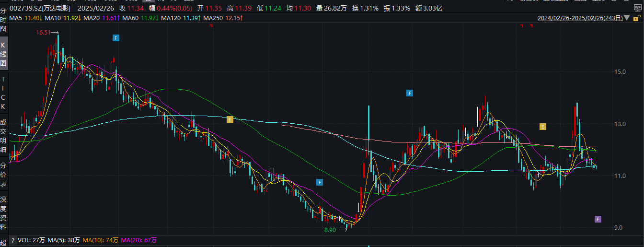Screen dimensions: 644x247
Task: Click the MA5 moving average label
Action: click(16, 18)
